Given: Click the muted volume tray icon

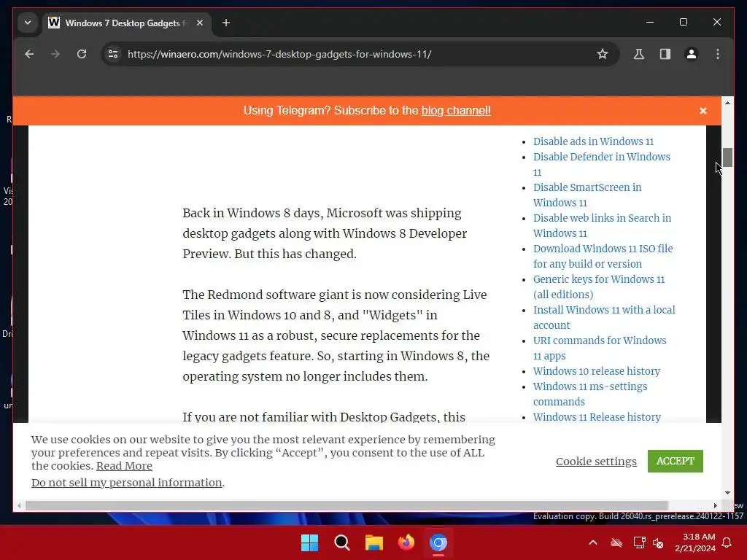Looking at the screenshot, I should (x=658, y=542).
